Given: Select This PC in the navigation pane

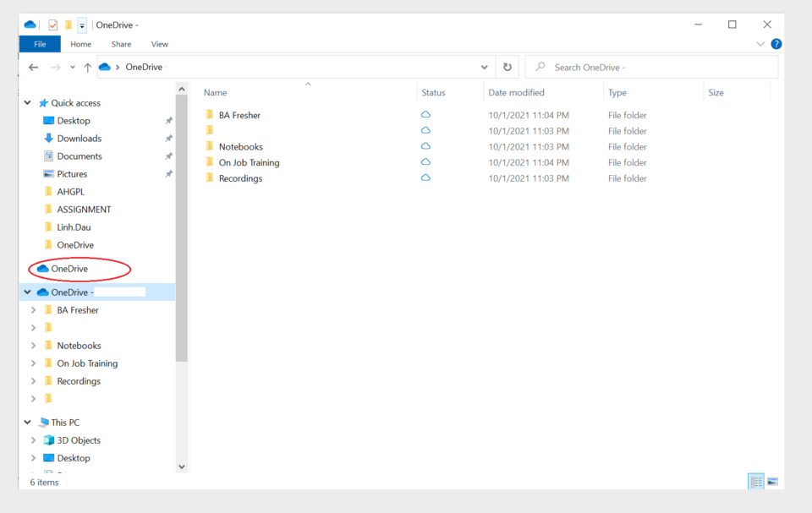Looking at the screenshot, I should coord(65,423).
